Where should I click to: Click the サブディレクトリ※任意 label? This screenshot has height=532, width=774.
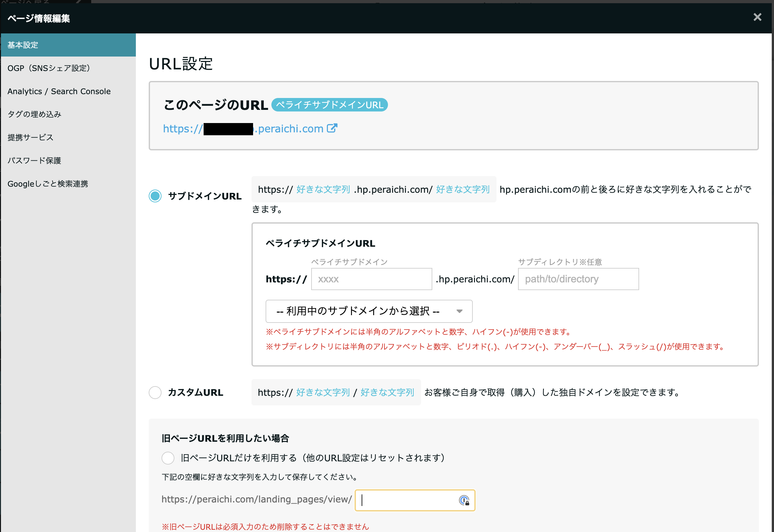pos(560,262)
